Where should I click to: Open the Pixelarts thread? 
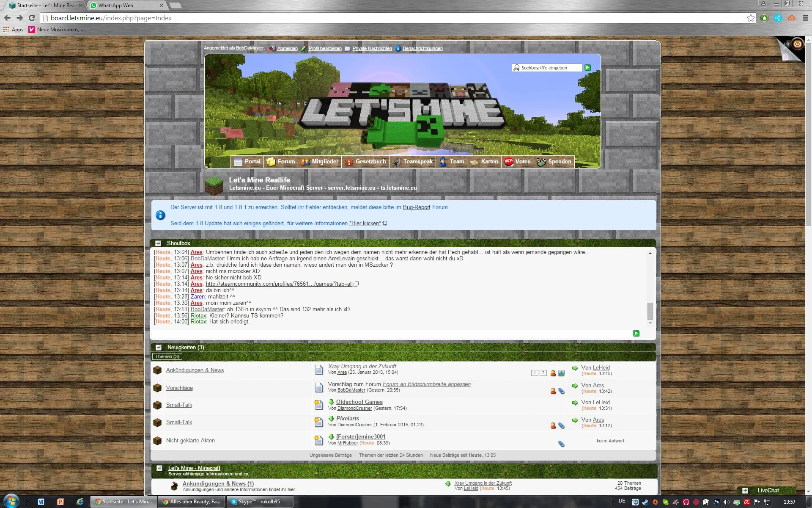click(348, 419)
